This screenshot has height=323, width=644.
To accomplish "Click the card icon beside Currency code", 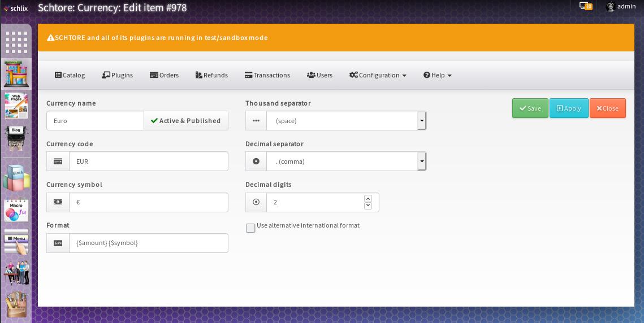I will click(x=58, y=161).
